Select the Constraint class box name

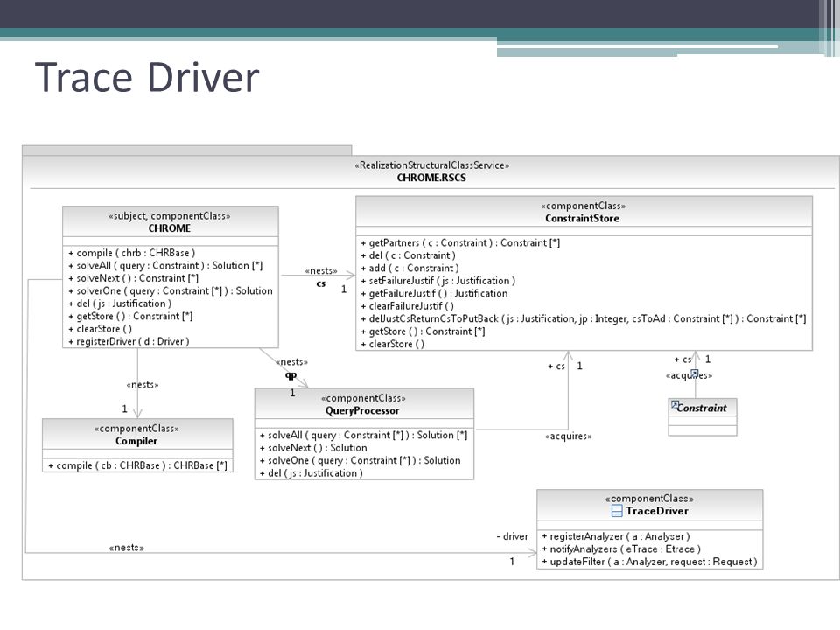tap(702, 409)
